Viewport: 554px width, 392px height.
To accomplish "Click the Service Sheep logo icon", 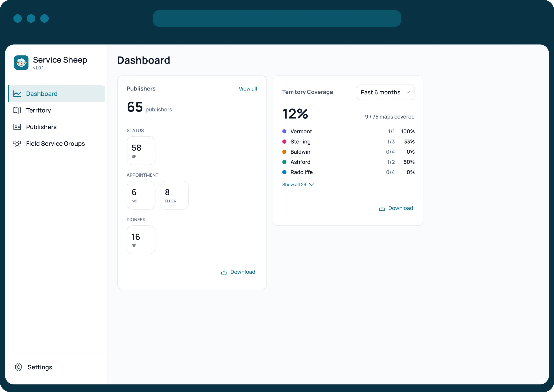I will click(21, 63).
